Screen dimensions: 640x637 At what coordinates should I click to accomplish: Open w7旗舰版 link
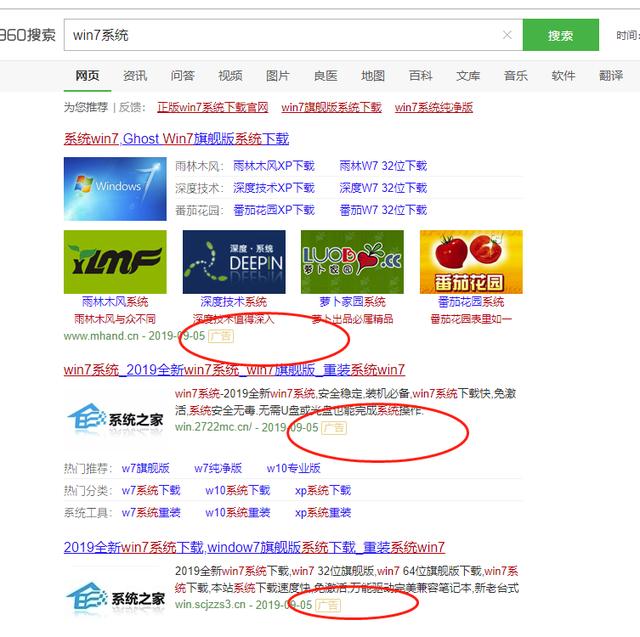click(146, 468)
